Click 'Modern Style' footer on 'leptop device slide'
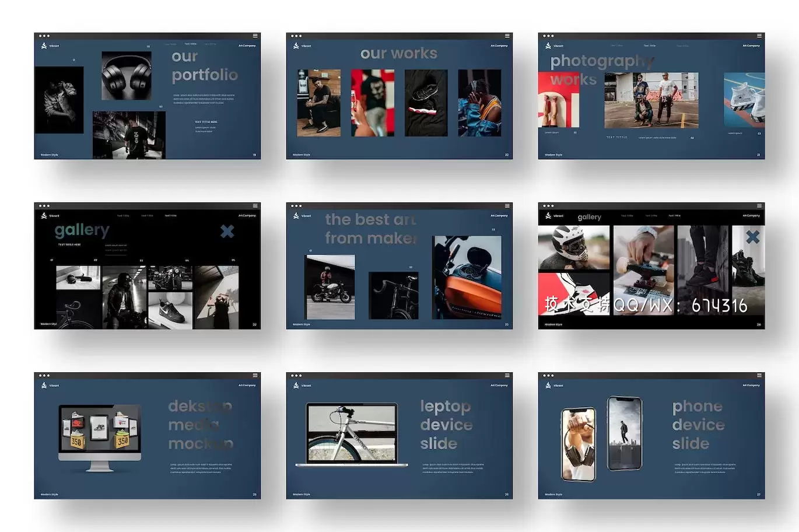This screenshot has width=799, height=532. 302,495
